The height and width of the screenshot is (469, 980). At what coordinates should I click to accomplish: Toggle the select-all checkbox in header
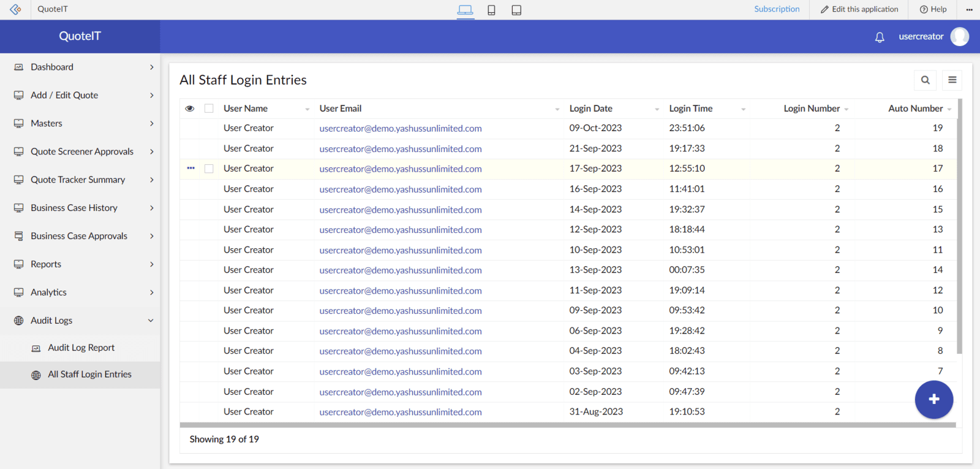point(209,109)
